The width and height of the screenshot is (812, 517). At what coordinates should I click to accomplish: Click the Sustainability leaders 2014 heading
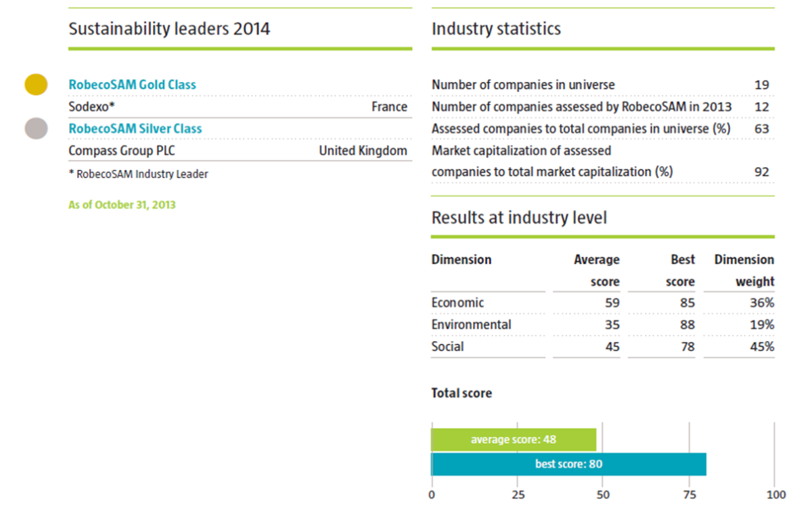(x=169, y=29)
